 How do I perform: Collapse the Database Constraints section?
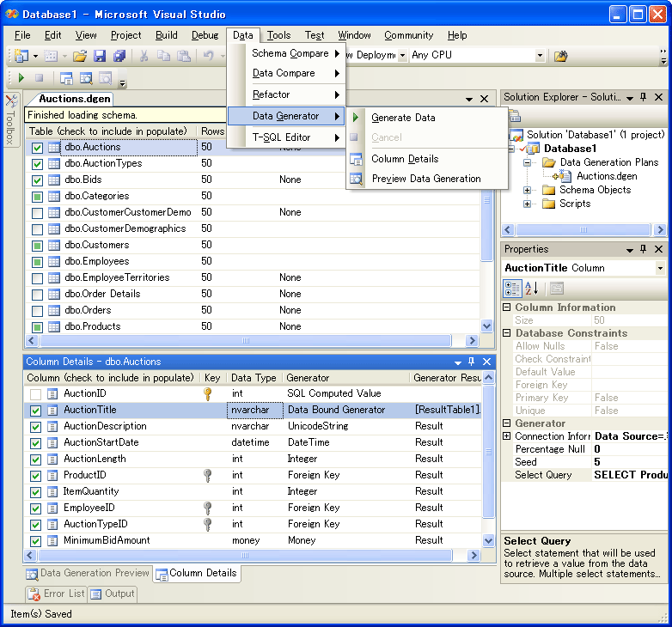pyautogui.click(x=506, y=332)
